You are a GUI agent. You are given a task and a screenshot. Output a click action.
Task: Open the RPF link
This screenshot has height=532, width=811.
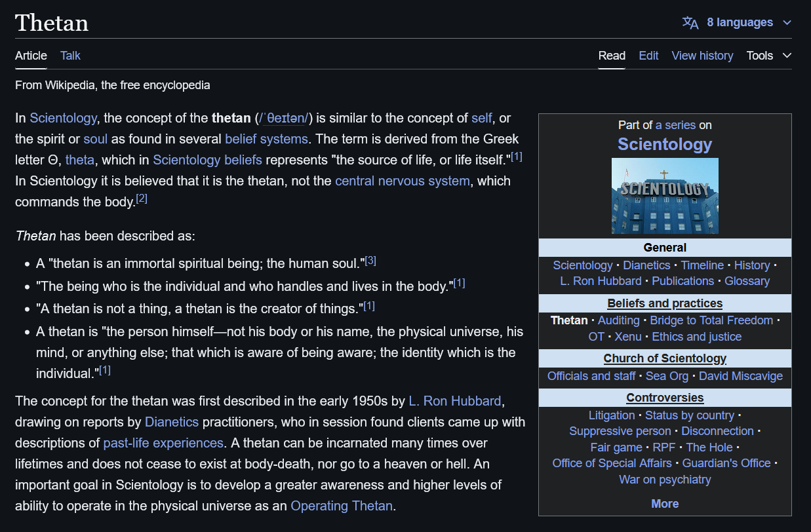[x=664, y=447]
